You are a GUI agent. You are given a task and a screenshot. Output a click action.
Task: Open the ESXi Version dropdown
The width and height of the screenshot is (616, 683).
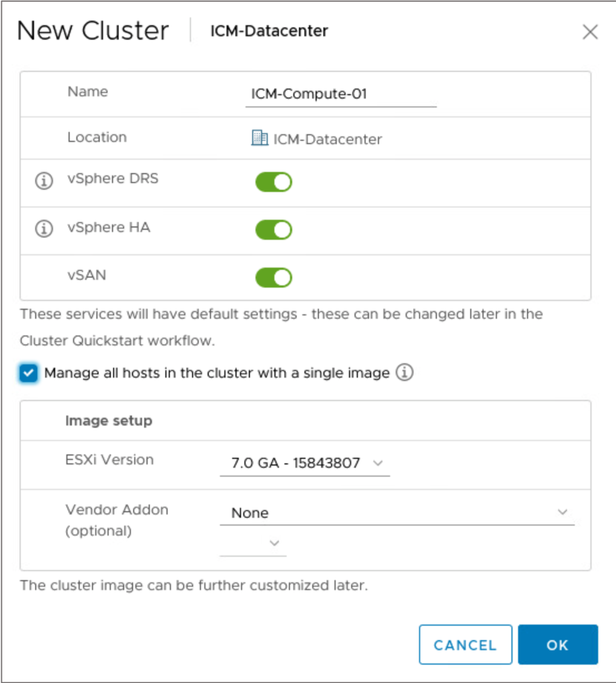tap(305, 463)
